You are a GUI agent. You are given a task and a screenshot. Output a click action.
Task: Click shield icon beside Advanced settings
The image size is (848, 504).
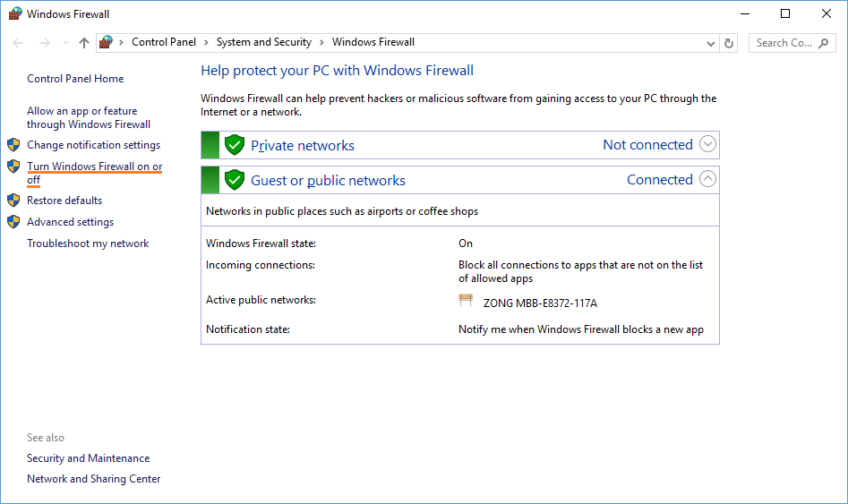13,222
